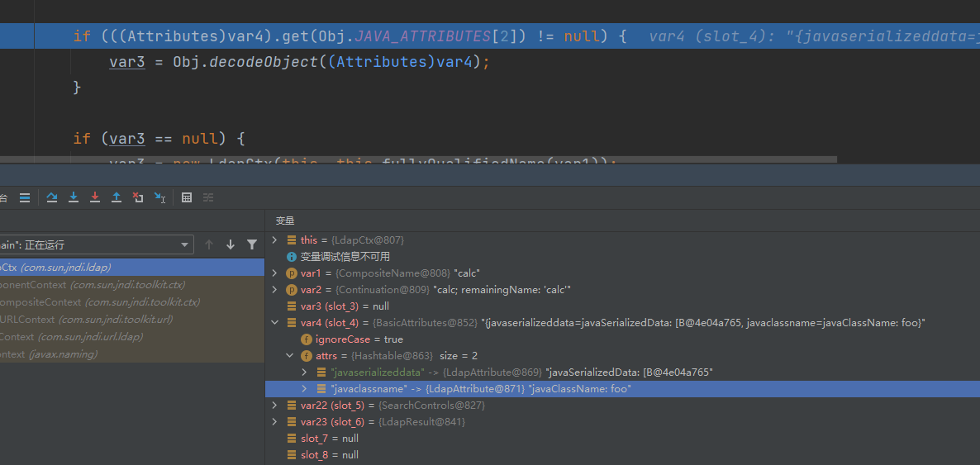Open the thread selector dropdown showing 正在运行
The width and height of the screenshot is (980, 465).
coord(96,245)
